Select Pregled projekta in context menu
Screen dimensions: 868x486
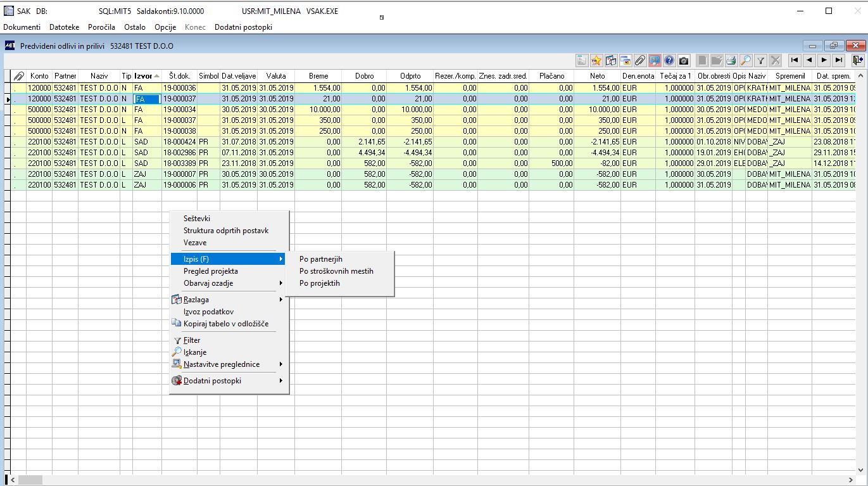click(229, 271)
